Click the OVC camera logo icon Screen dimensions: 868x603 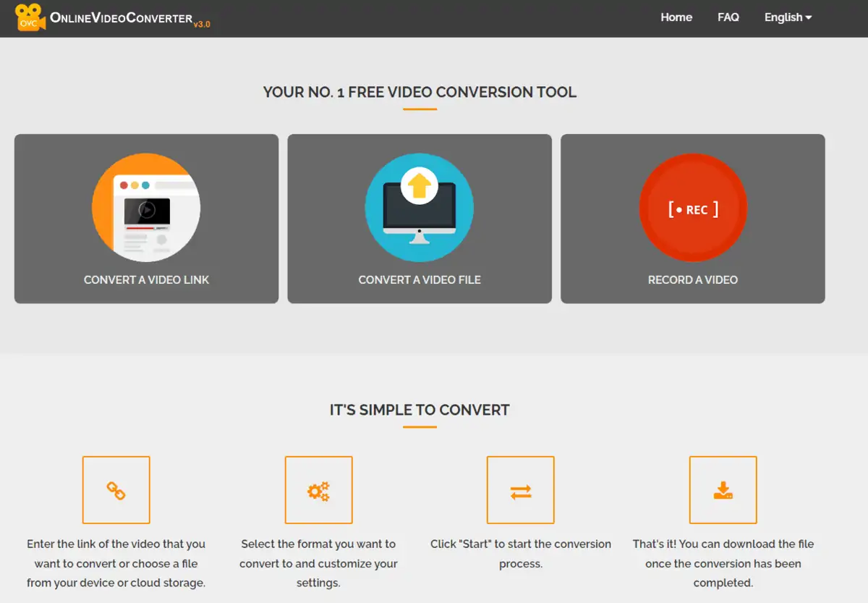click(30, 17)
